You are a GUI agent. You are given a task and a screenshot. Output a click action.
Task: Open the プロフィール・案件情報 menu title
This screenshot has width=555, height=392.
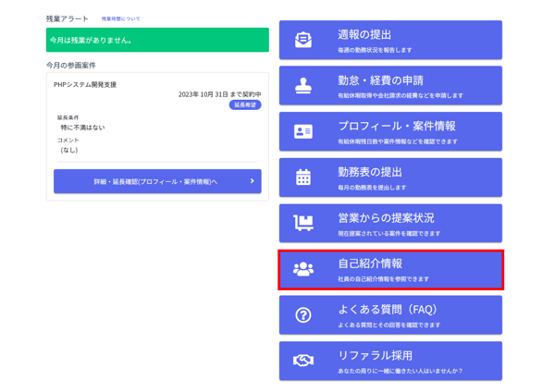[x=396, y=126]
